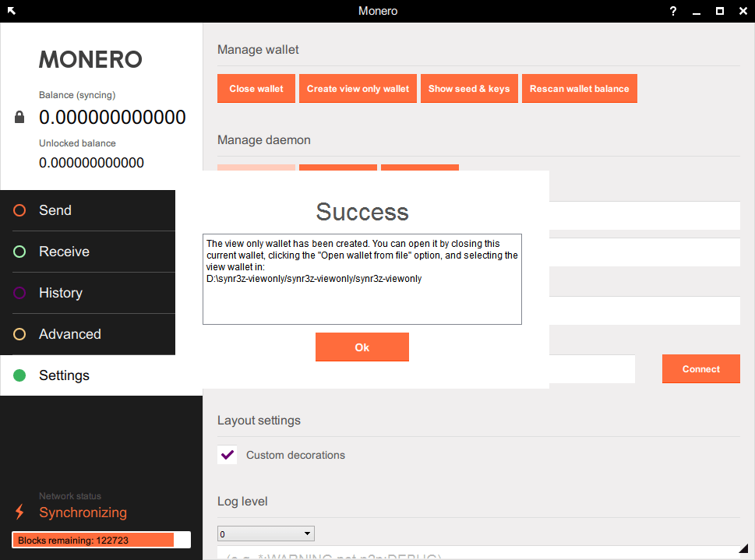
Task: Click the lock icon next to balance
Action: point(19,117)
